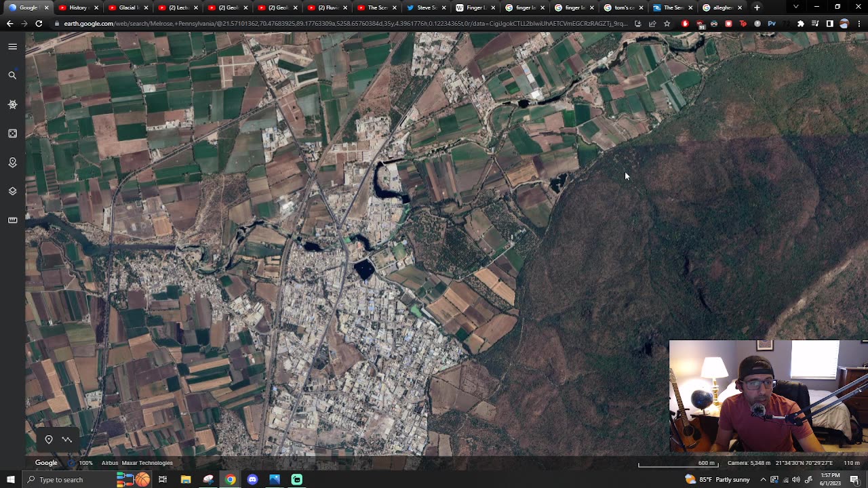Viewport: 868px width, 488px height.
Task: Open the Google Earth hamburger menu
Action: point(12,47)
